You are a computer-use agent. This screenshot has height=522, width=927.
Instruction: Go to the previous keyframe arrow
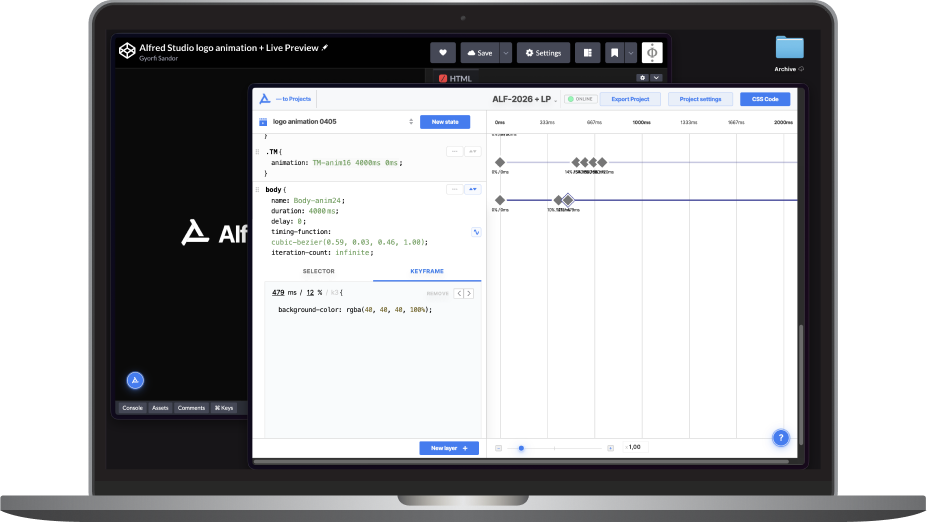[x=459, y=293]
